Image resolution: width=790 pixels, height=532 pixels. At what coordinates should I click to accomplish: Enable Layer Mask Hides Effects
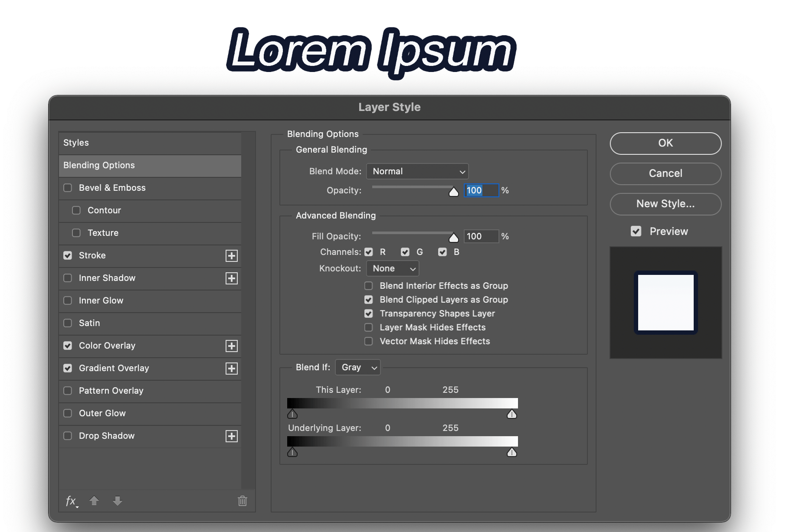coord(368,327)
